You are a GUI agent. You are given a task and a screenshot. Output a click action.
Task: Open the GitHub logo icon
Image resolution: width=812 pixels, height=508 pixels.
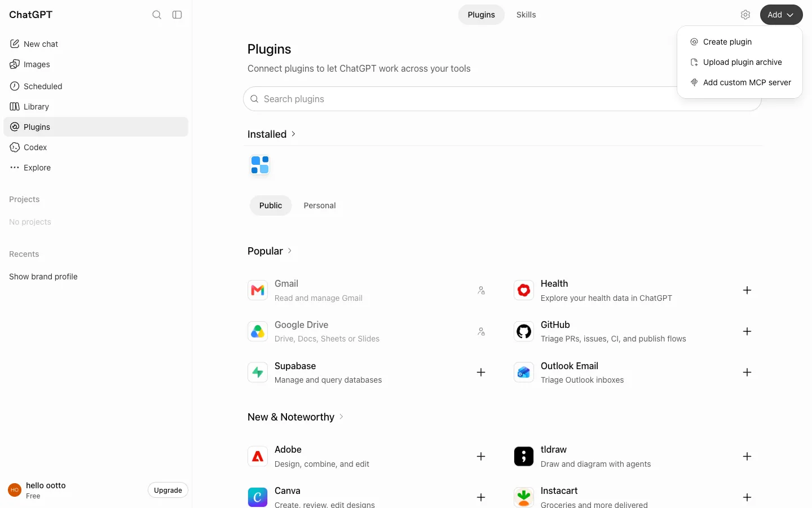(x=524, y=331)
